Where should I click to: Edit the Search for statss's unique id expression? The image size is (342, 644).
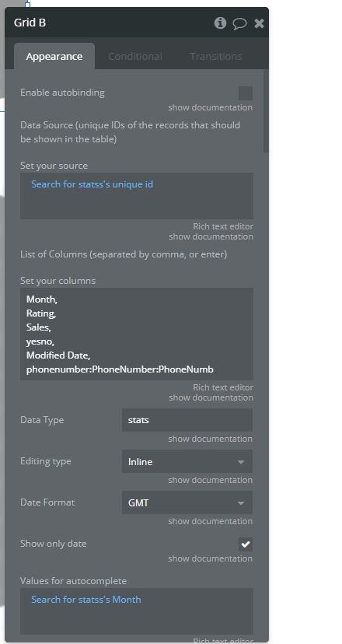(x=92, y=184)
